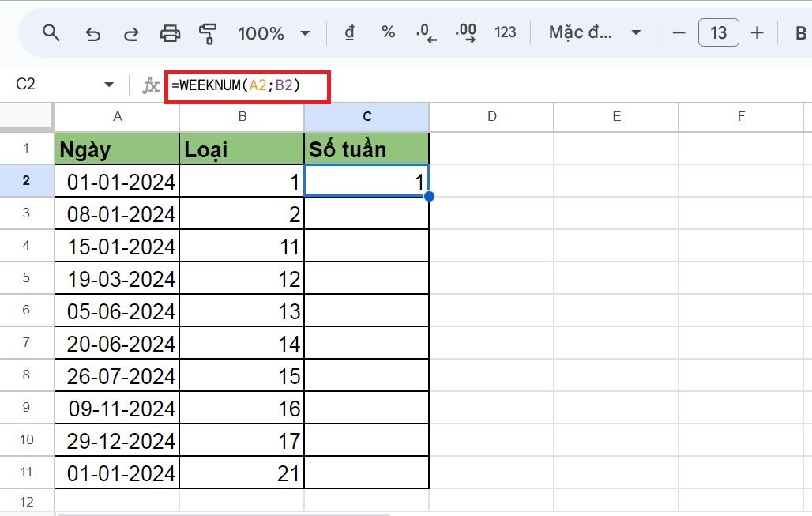The image size is (812, 516).
Task: Select Loại cell with value 11
Action: [x=242, y=246]
